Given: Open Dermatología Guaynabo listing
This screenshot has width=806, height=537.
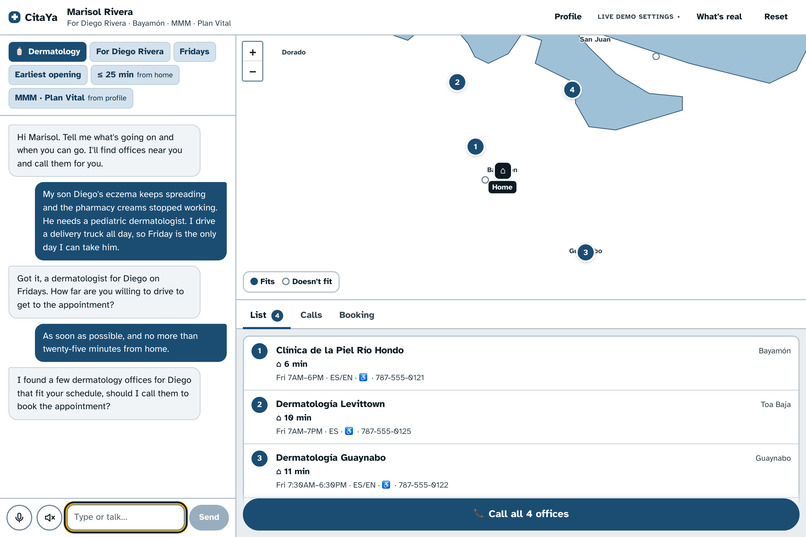Looking at the screenshot, I should click(x=521, y=470).
